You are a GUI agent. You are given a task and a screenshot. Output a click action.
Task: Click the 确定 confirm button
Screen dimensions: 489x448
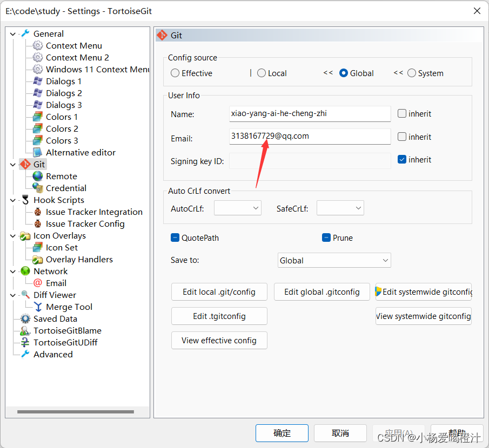(282, 433)
